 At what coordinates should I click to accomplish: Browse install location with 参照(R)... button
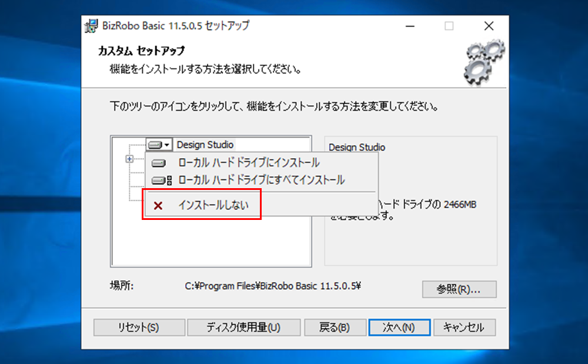(x=459, y=289)
